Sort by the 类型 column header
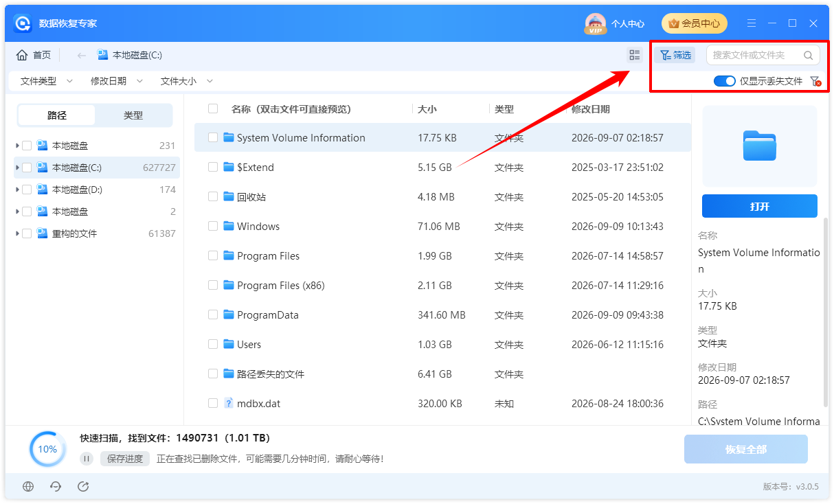 504,109
